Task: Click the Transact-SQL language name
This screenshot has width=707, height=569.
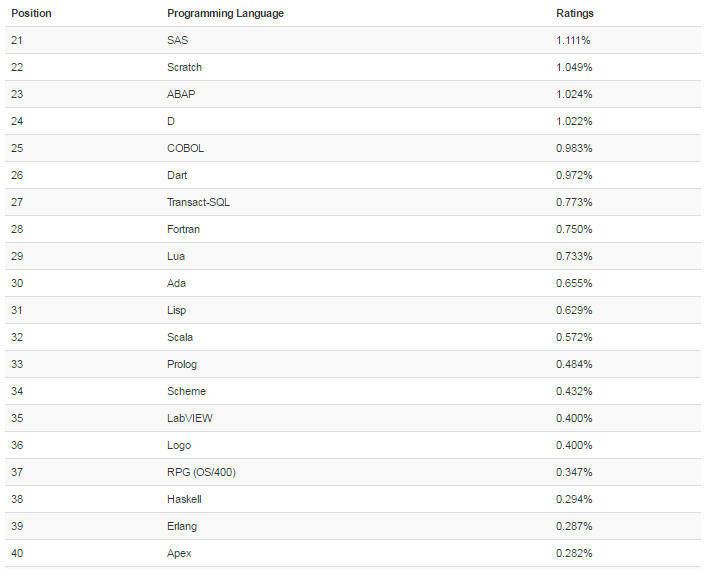Action: point(199,202)
